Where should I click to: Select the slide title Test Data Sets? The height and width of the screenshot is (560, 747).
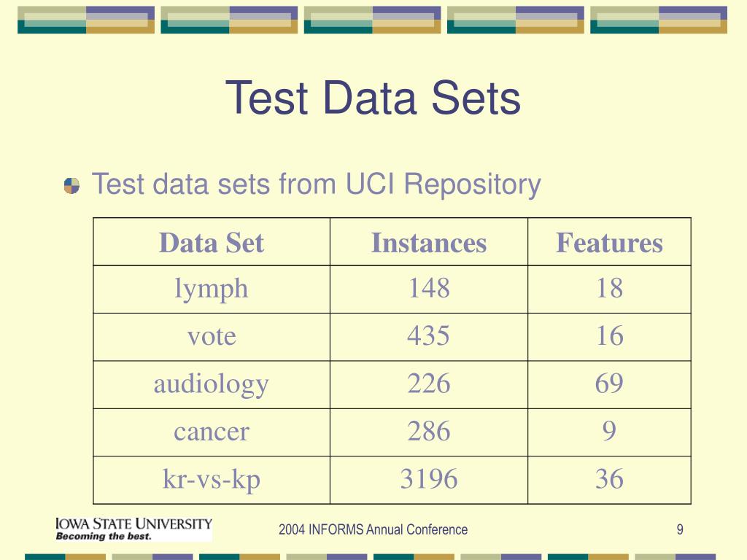click(373, 98)
